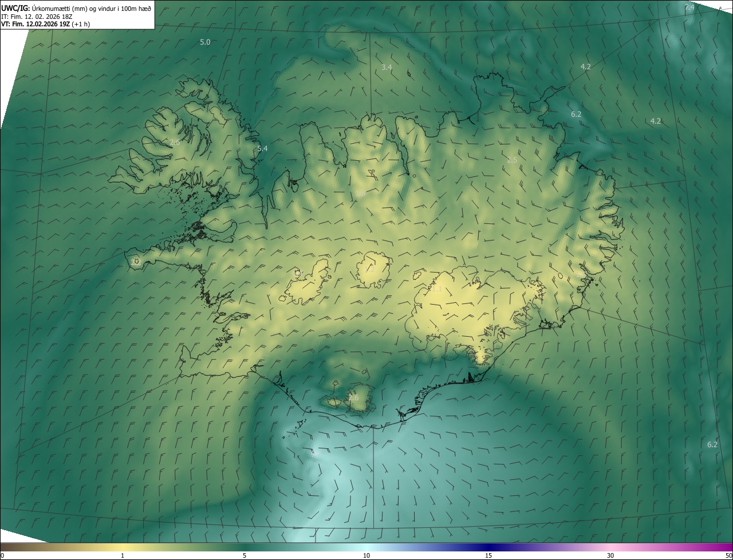Viewport: 733px width, 560px height.
Task: Click the 30 tick on the color scale
Action: pyautogui.click(x=610, y=555)
